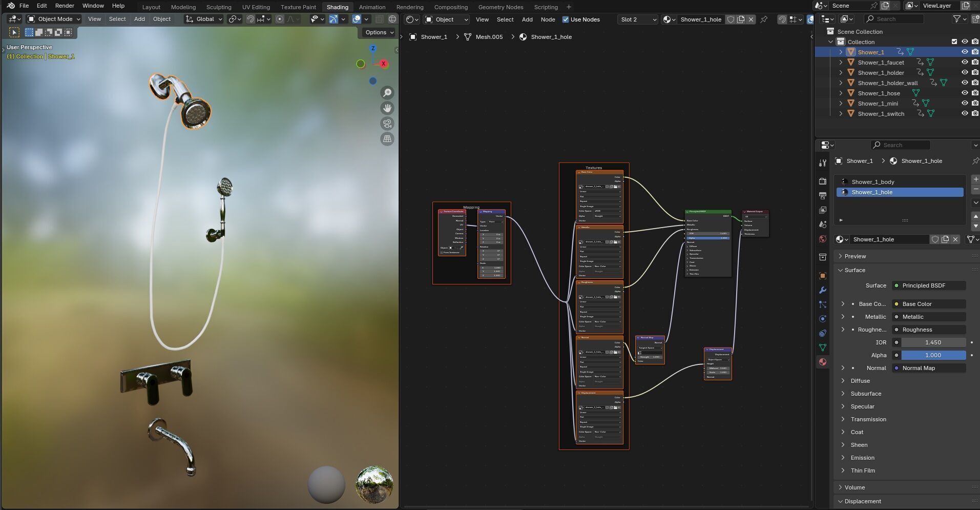Click the IOR value field
The height and width of the screenshot is (510, 980).
click(933, 342)
